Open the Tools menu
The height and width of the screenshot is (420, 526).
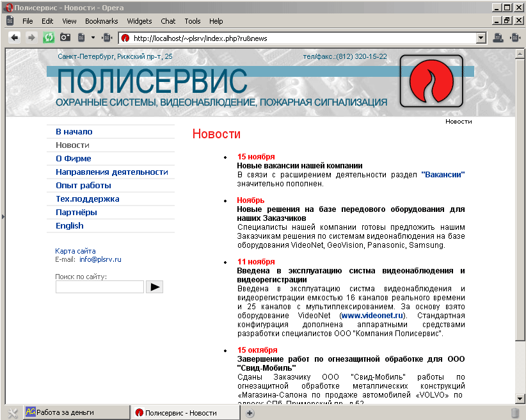192,21
